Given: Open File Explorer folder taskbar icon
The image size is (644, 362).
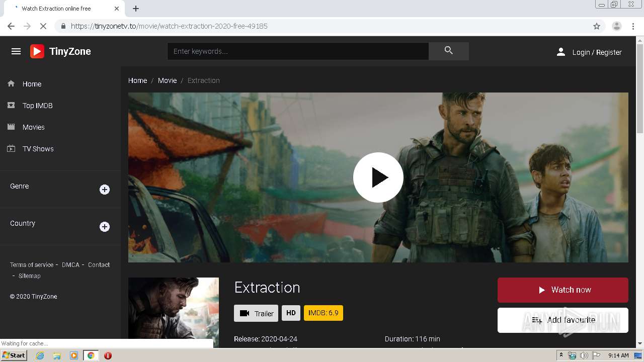Looking at the screenshot, I should point(57,355).
